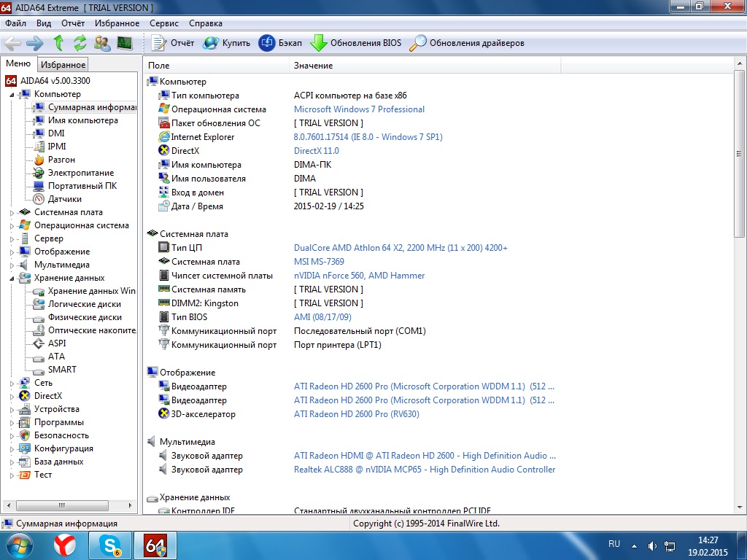
Task: Expand the Программы tree node
Action: coord(12,423)
